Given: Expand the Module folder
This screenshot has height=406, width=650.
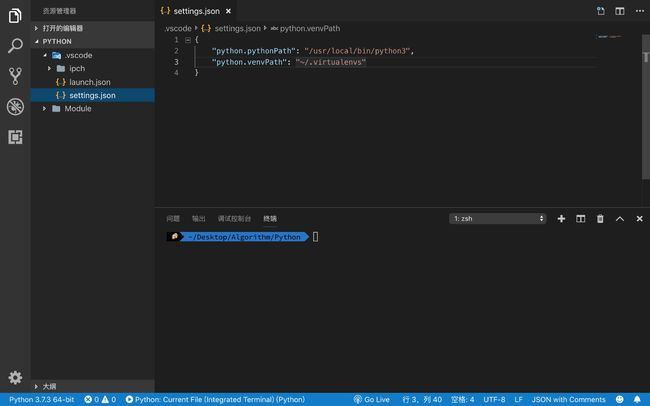Looking at the screenshot, I should [93, 109].
